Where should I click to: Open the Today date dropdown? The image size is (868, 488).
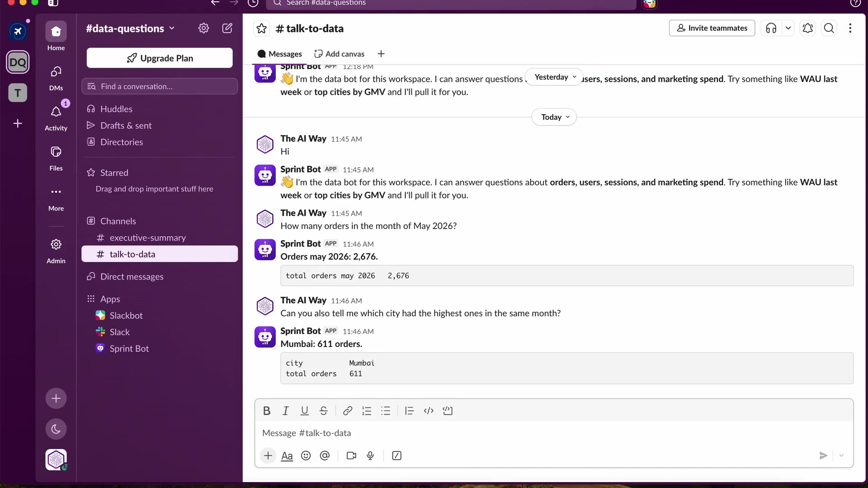click(x=554, y=117)
